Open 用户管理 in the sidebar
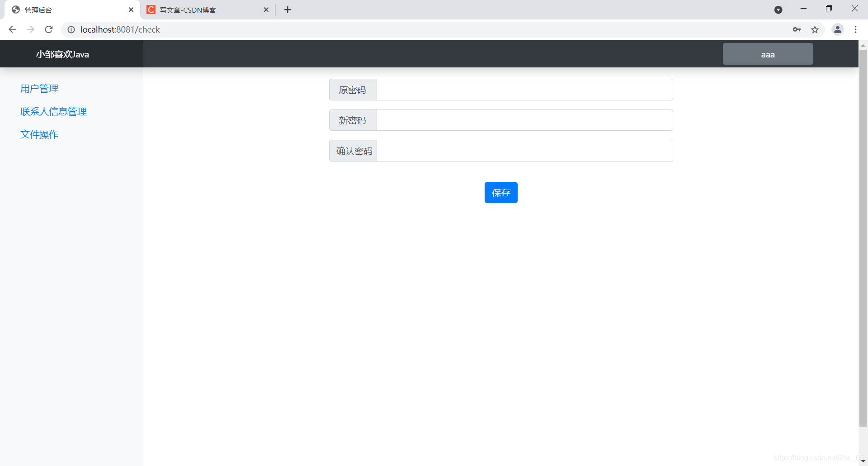Viewport: 868px width, 466px height. 39,89
